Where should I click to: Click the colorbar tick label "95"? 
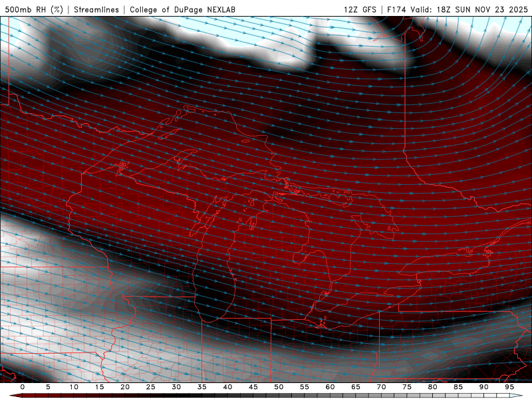(509, 387)
